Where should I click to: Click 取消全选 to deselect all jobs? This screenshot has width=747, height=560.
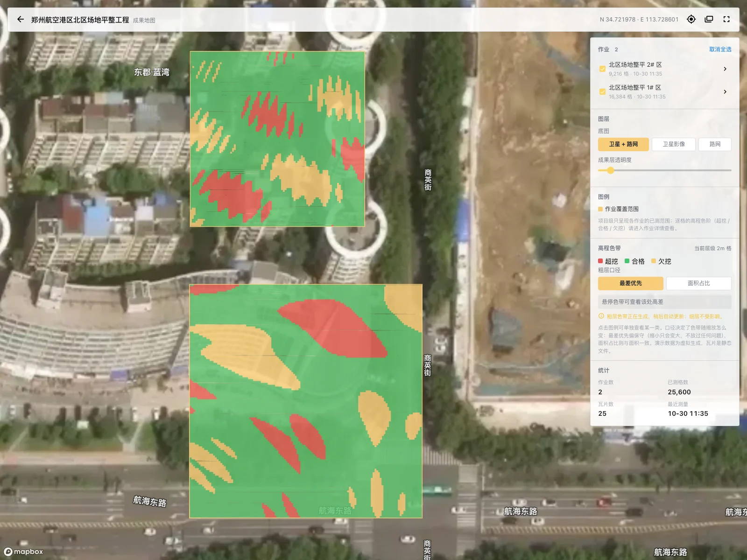pos(720,49)
